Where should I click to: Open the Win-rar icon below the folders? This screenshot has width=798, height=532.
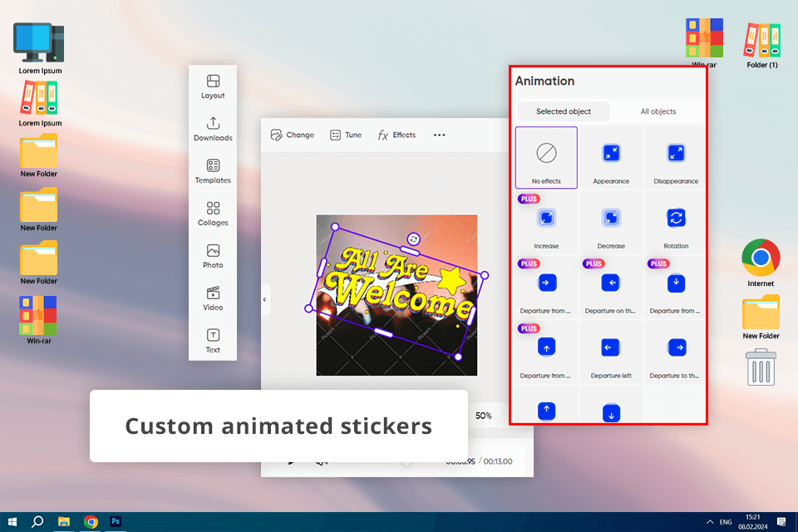coord(39,320)
